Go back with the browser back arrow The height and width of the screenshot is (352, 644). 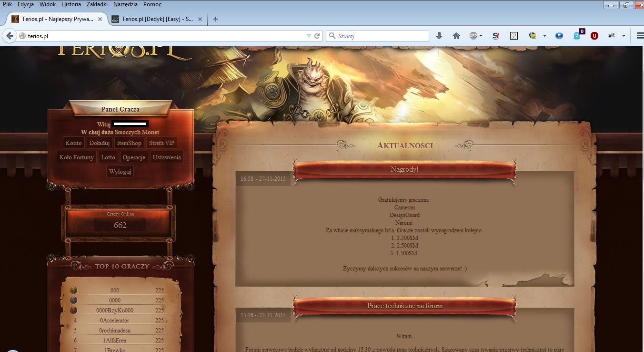click(x=9, y=36)
